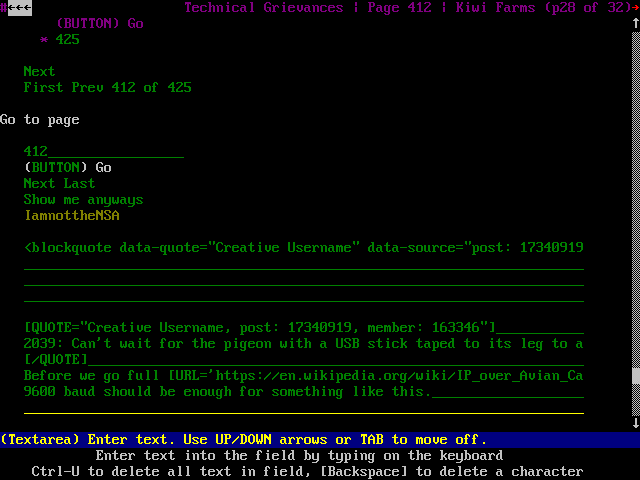The width and height of the screenshot is (640, 480).
Task: Open the IamnottheNSA user link
Action: coord(72,216)
